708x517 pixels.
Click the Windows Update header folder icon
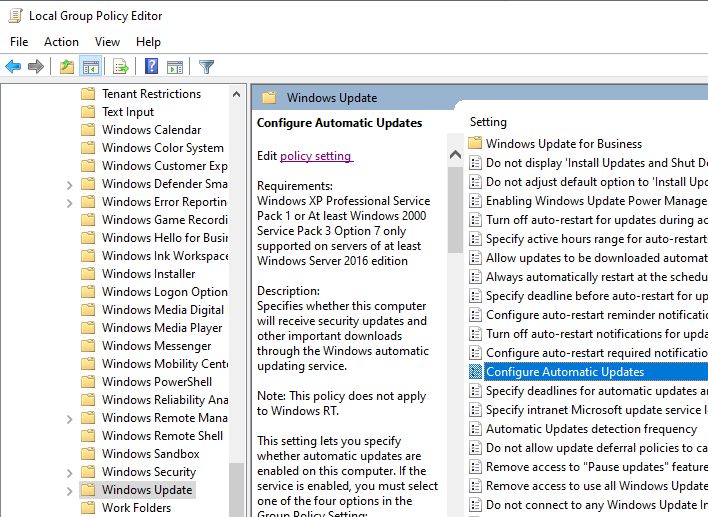pos(269,98)
